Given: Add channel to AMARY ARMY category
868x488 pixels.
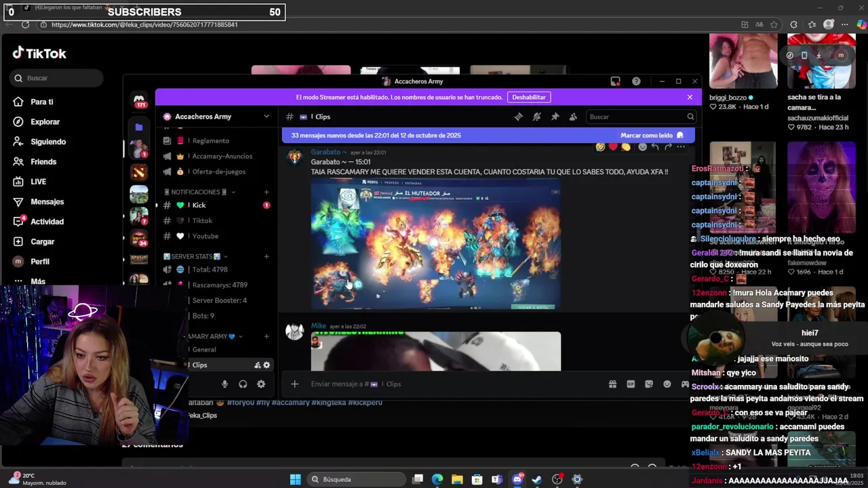Looking at the screenshot, I should coord(267,336).
